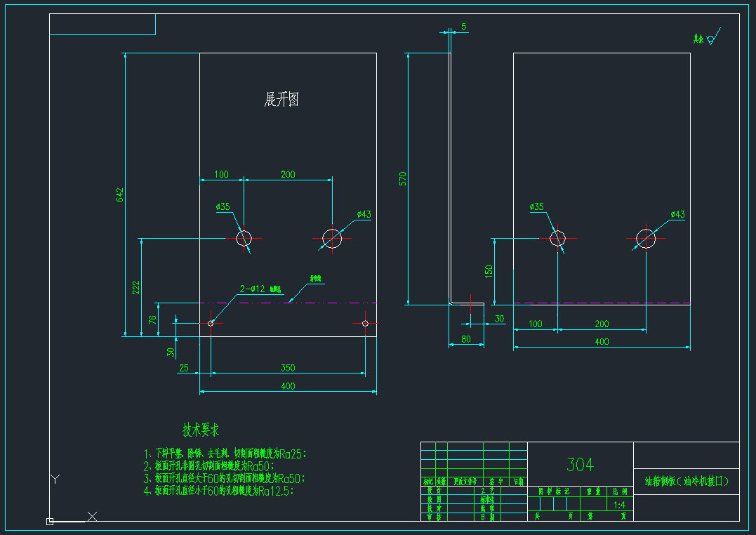Viewport: 756px width, 535px height.
Task: Select the ø35 label in right view
Action: [x=536, y=207]
